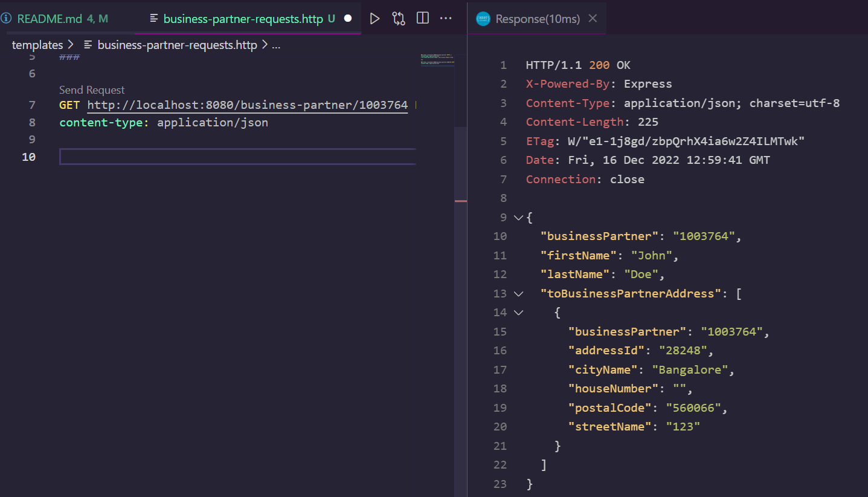Click the GET method keyword
868x497 pixels.
(x=69, y=105)
